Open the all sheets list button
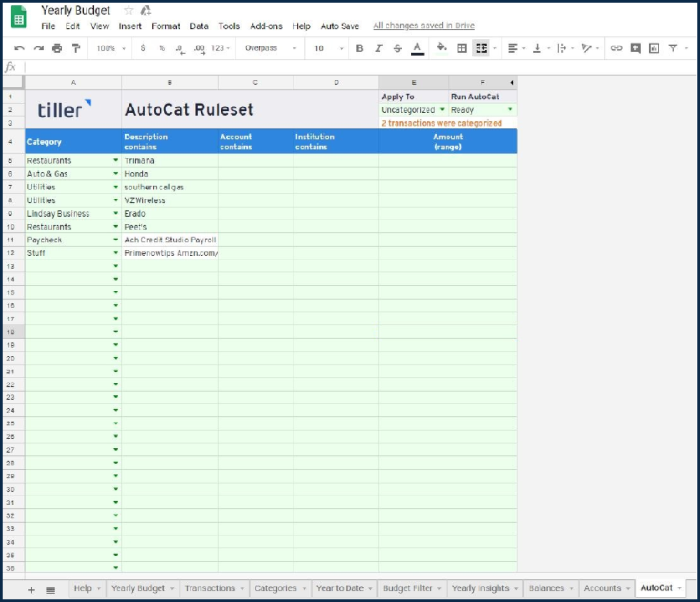Viewport: 700px width, 602px height. tap(50, 589)
